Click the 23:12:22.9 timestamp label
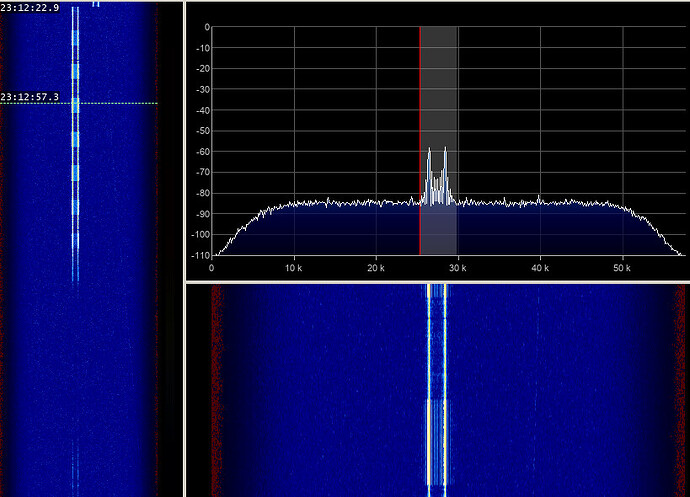Screen dimensions: 690x497 [31, 8]
